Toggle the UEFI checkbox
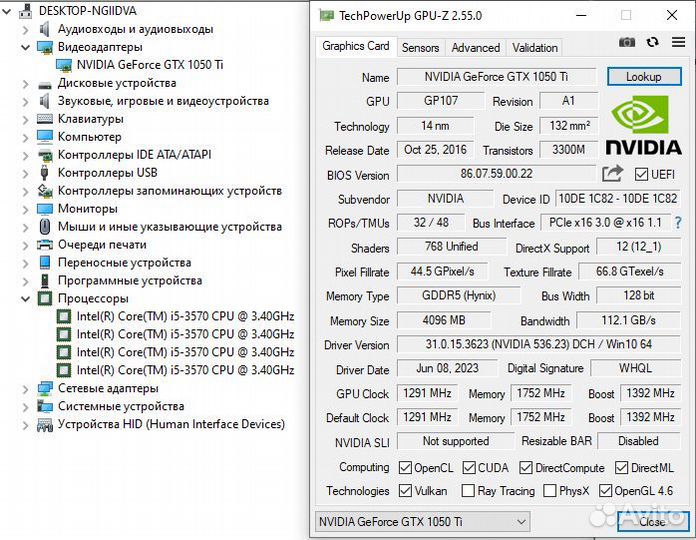 coord(641,174)
